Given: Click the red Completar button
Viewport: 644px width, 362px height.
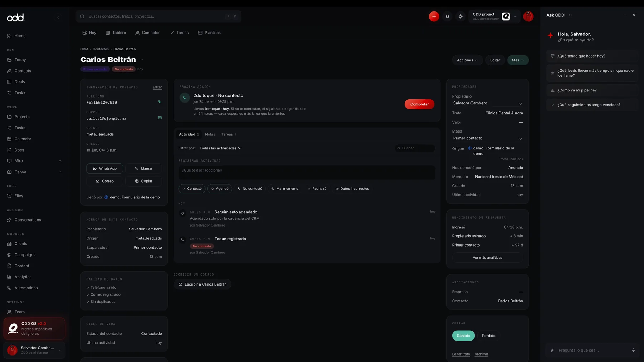Looking at the screenshot, I should click(419, 104).
